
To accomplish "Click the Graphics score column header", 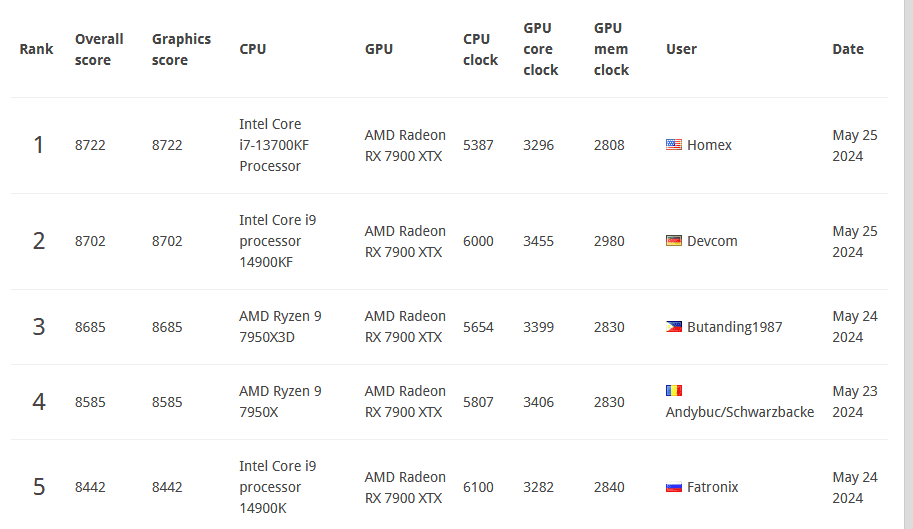I will pyautogui.click(x=181, y=49).
